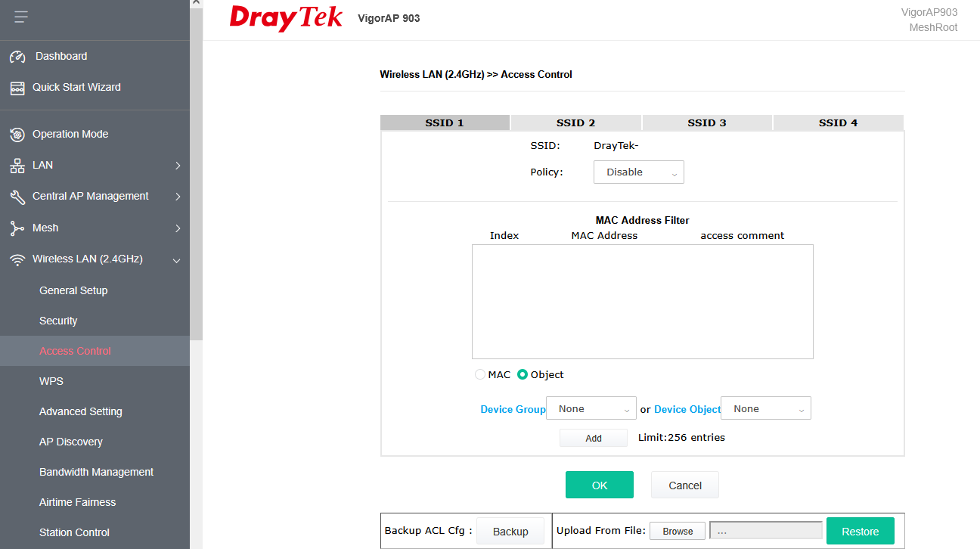Select the Object radio button

tap(523, 375)
